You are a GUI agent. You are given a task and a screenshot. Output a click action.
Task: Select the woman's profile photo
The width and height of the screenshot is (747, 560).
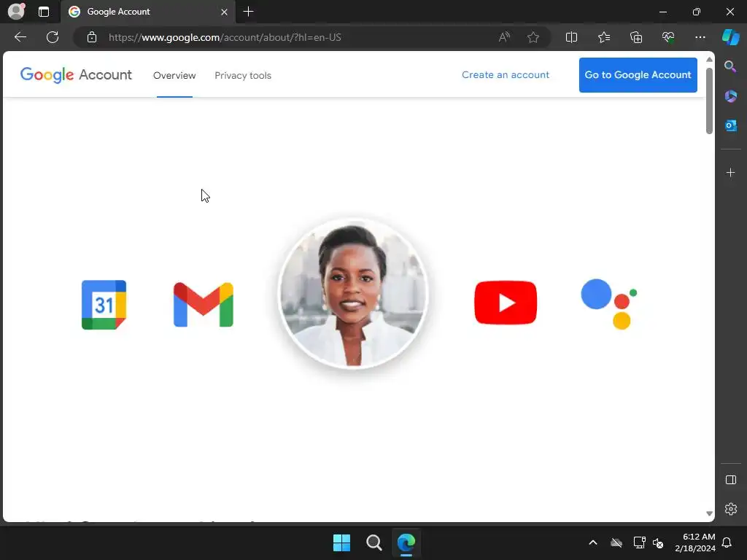353,293
